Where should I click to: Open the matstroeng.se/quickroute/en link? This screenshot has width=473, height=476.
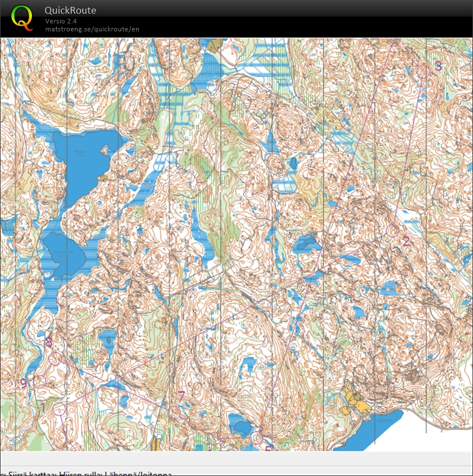click(x=93, y=29)
